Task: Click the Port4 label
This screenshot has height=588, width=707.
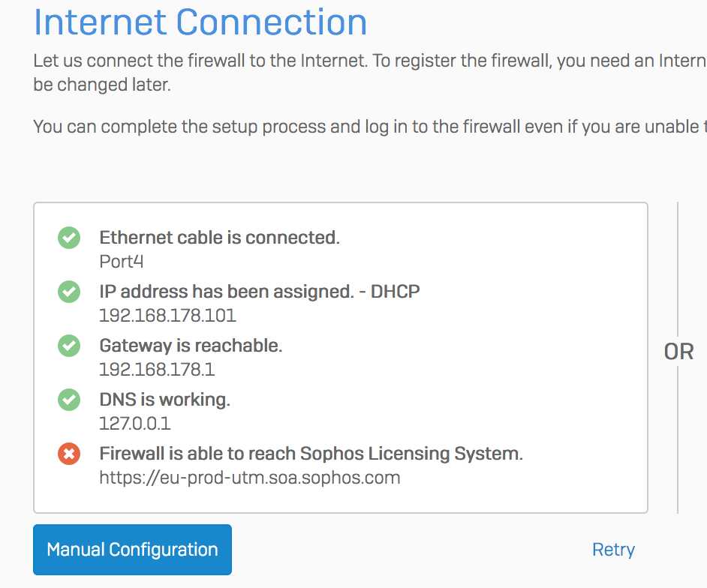Action: pyautogui.click(x=121, y=262)
